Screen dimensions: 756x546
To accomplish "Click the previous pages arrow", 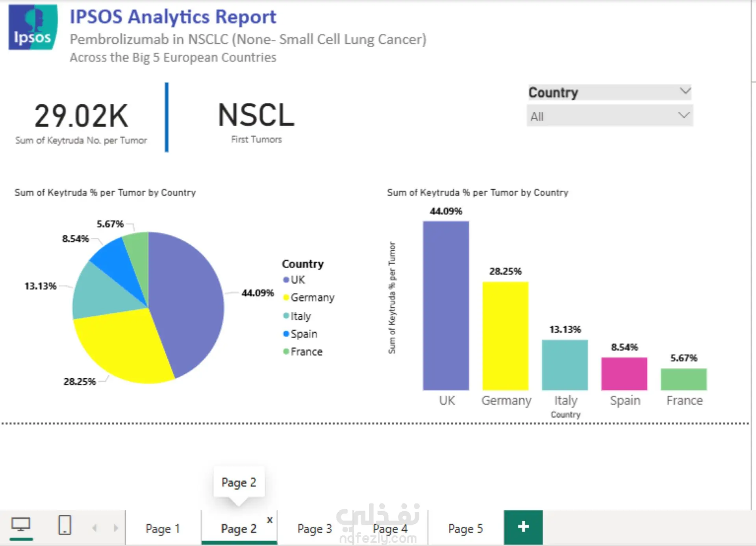I will click(94, 528).
